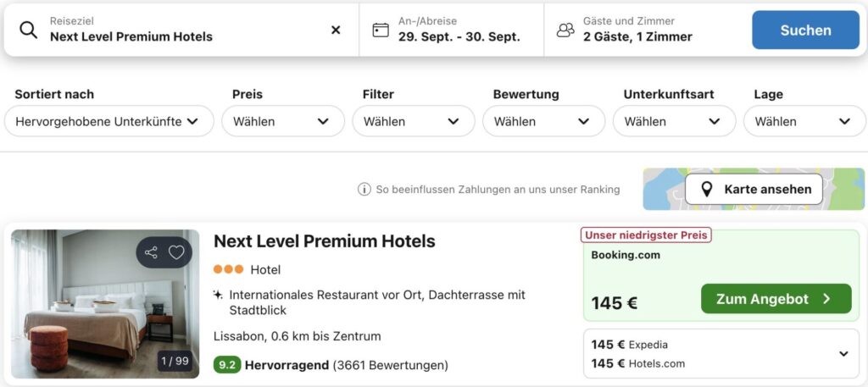Open the Karte ansehen map view
Viewport: 868px width, 387px height.
click(x=754, y=190)
